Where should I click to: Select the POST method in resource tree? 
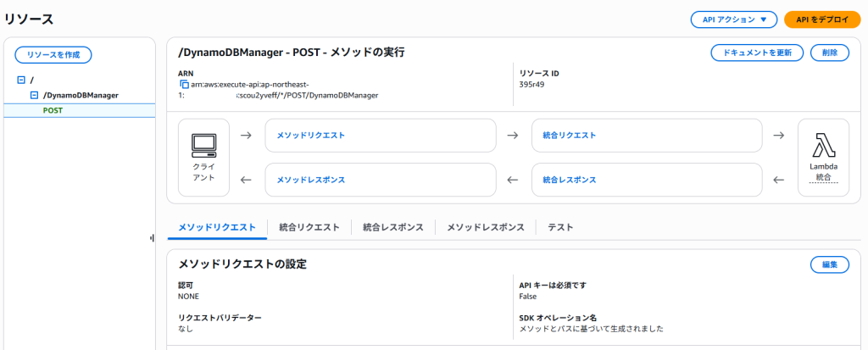pyautogui.click(x=53, y=110)
